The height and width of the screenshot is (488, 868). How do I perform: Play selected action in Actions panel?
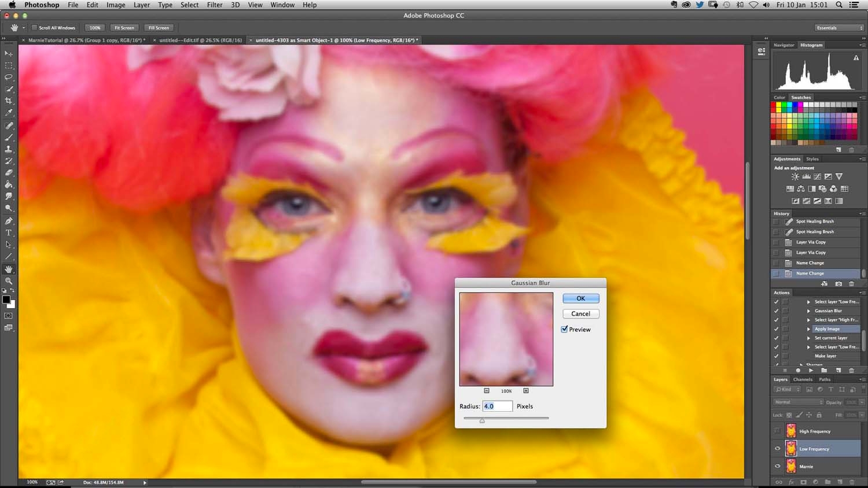pyautogui.click(x=811, y=370)
